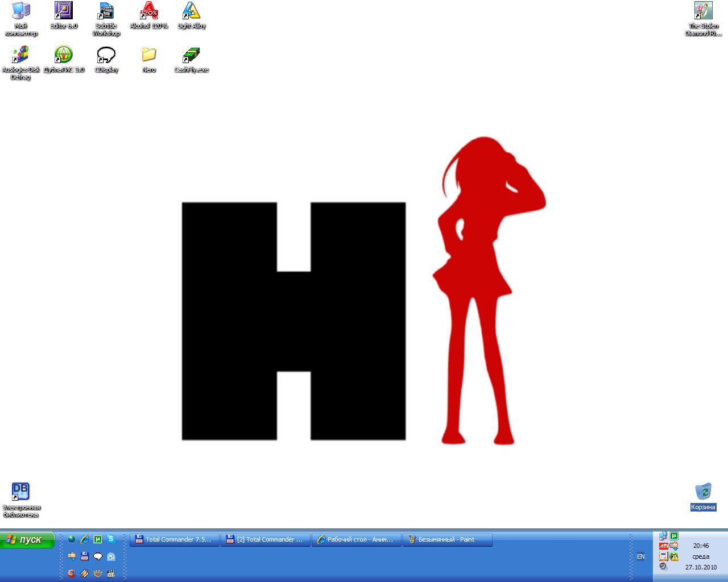This screenshot has height=582, width=728.
Task: Open the пуск Start menu
Action: (28, 539)
